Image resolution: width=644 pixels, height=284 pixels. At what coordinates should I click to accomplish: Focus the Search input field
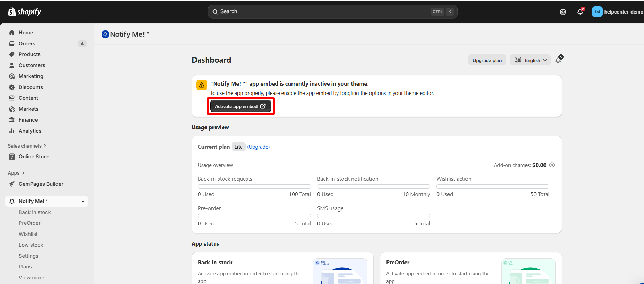point(322,12)
